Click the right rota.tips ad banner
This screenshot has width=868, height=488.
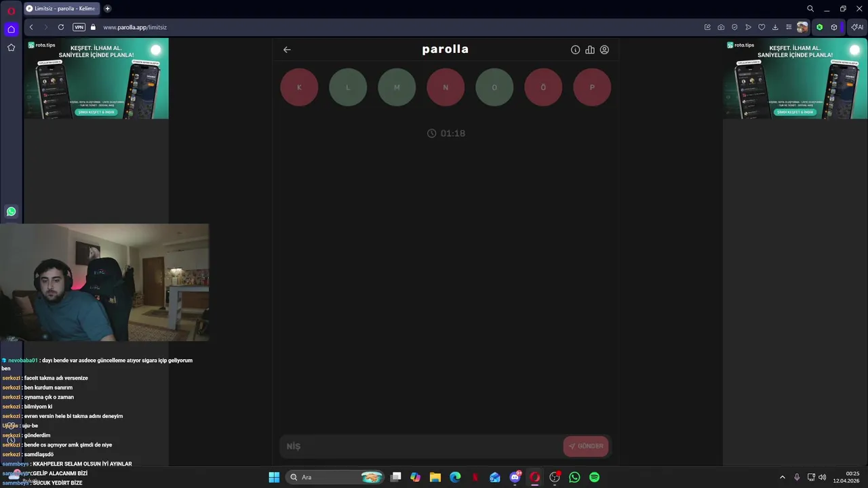coord(795,79)
